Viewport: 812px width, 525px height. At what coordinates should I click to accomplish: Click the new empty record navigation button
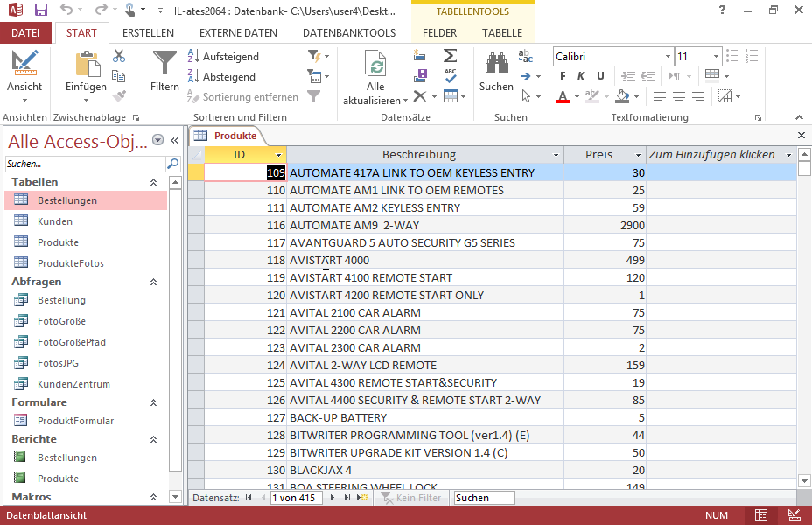point(362,498)
